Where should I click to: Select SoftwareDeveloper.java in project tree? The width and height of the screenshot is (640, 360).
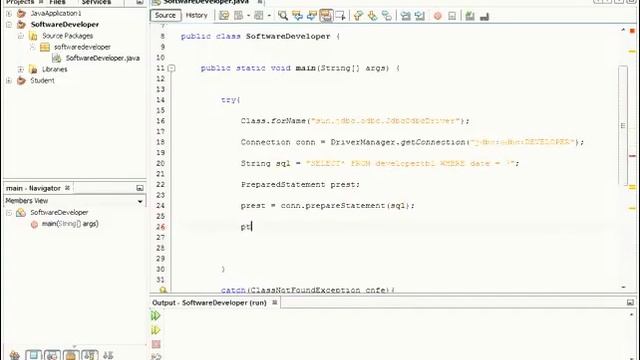click(x=103, y=58)
